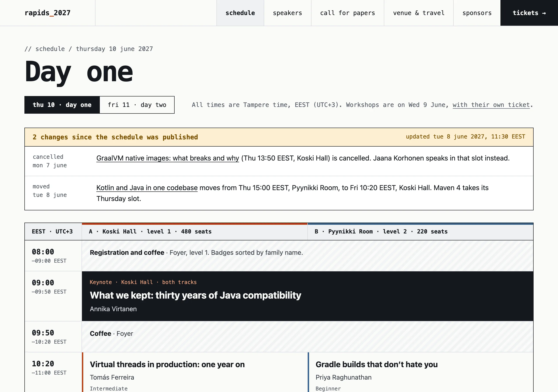This screenshot has height=392, width=558.
Task: Click the schedule breadcrumb text
Action: pos(89,49)
